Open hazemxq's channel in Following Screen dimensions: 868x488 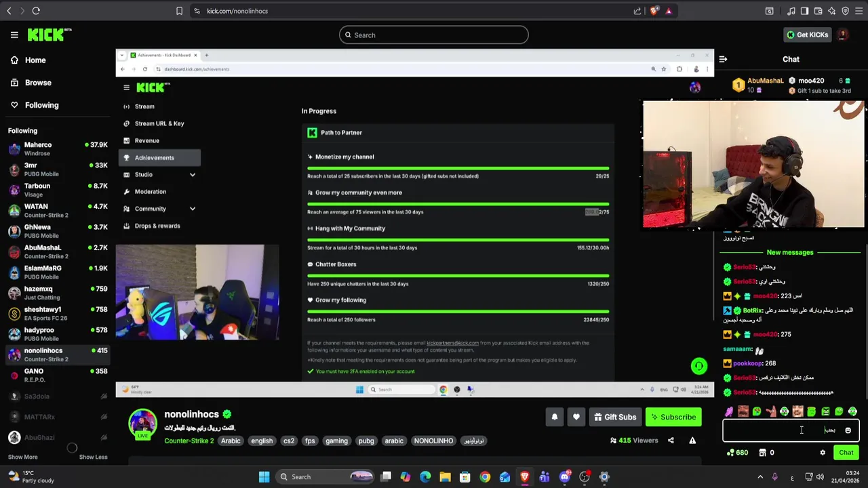58,293
